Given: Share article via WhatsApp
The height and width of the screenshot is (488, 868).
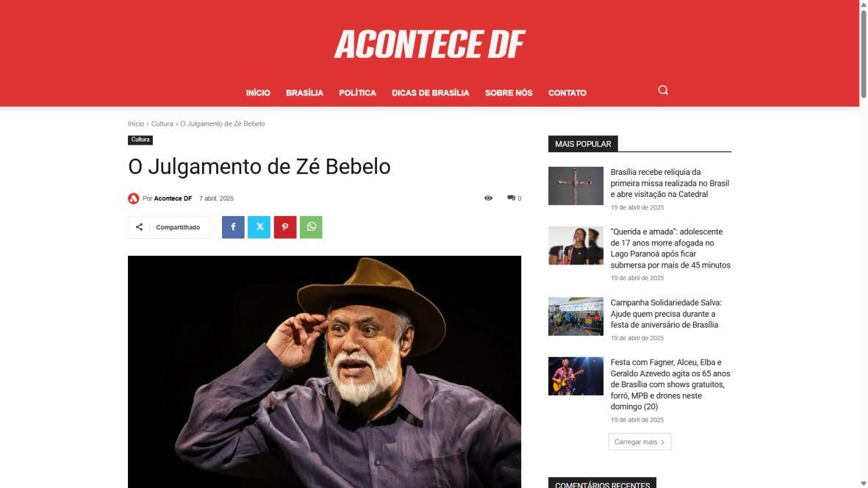Looking at the screenshot, I should coord(311,227).
